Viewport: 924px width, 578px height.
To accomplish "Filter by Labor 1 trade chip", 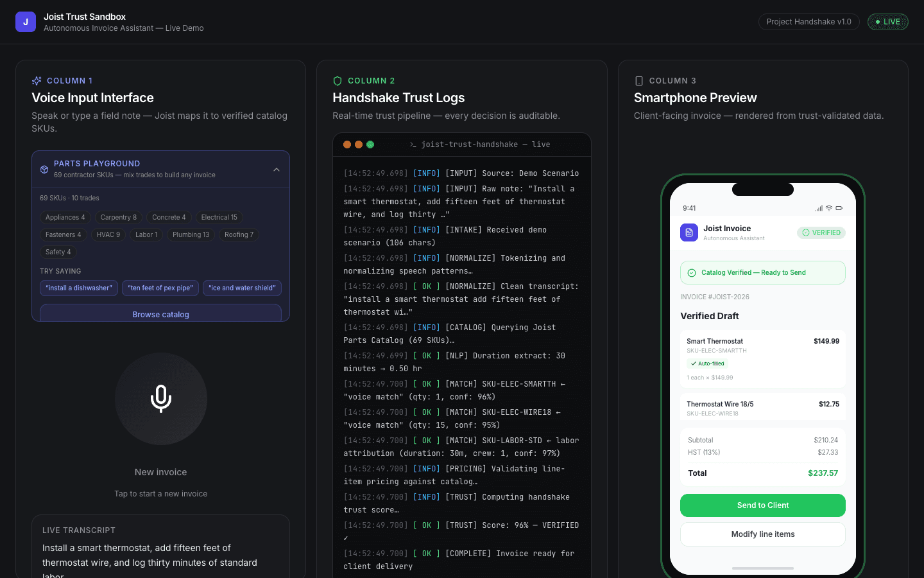I will 146,234.
